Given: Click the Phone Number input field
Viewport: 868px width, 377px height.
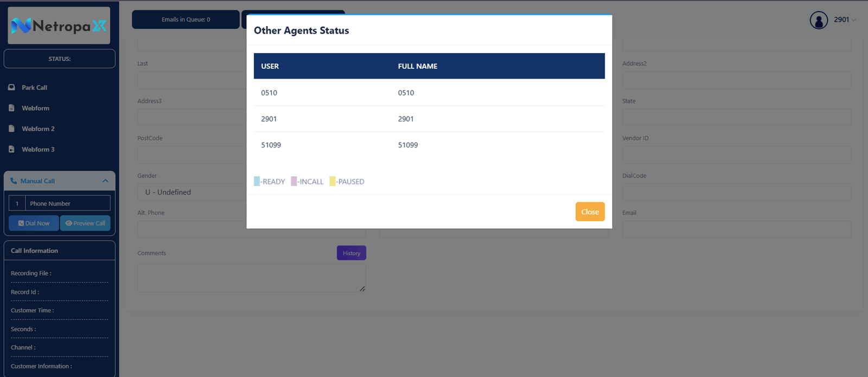Looking at the screenshot, I should click(68, 203).
